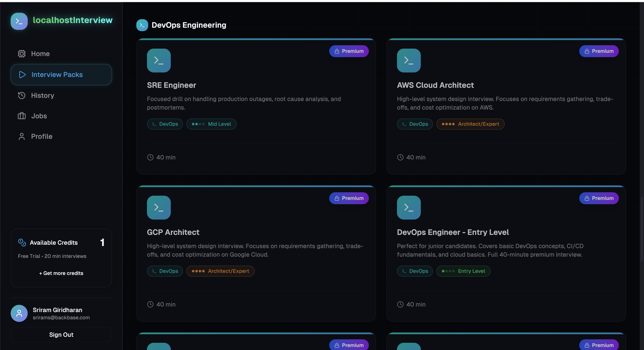Click the Sriram Giridharan avatar
The image size is (644, 350).
pos(19,313)
